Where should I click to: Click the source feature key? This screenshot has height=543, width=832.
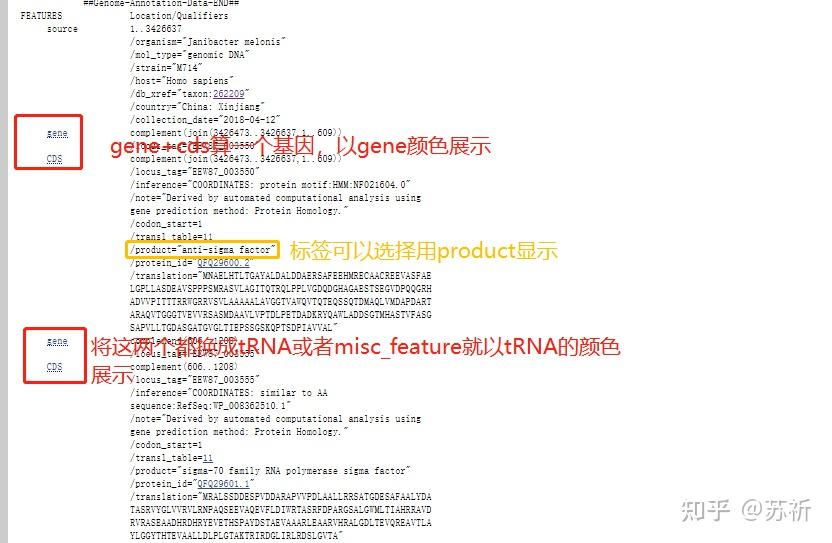click(x=62, y=29)
